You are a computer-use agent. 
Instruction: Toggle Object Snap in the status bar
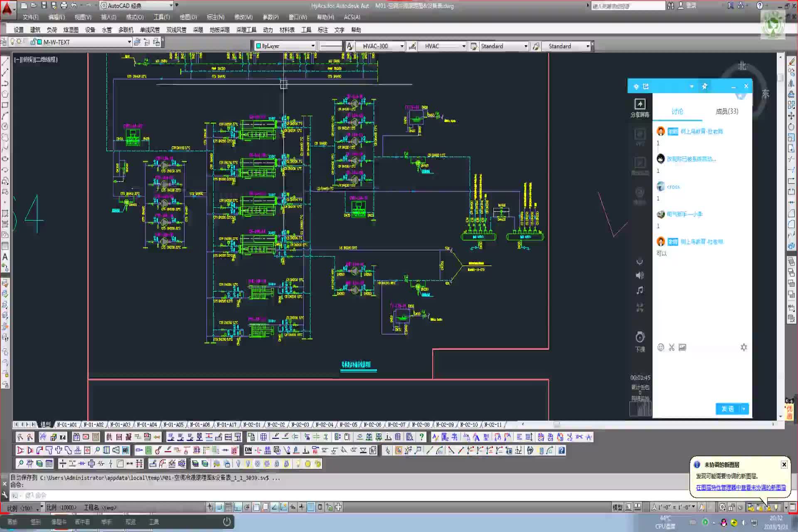[x=256, y=507]
